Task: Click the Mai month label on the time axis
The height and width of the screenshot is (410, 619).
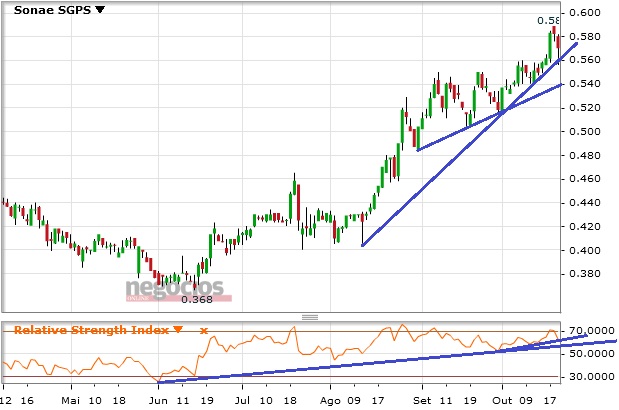Action: click(71, 401)
